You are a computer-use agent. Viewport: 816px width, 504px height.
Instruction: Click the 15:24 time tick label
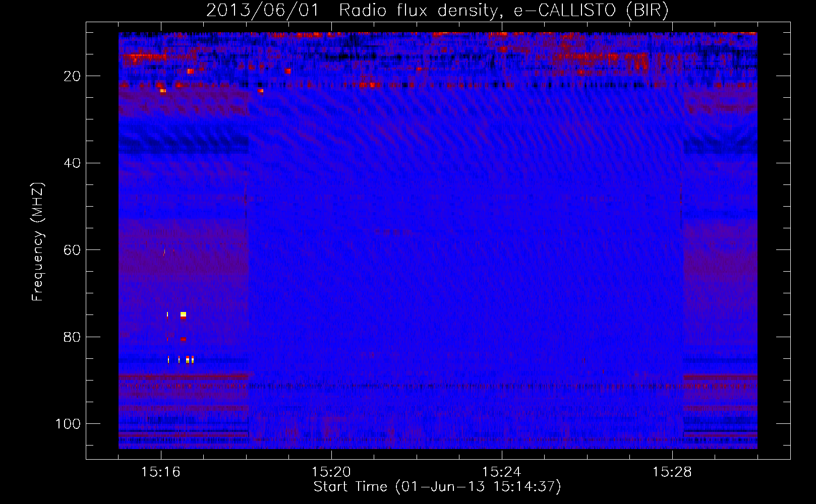click(x=502, y=472)
